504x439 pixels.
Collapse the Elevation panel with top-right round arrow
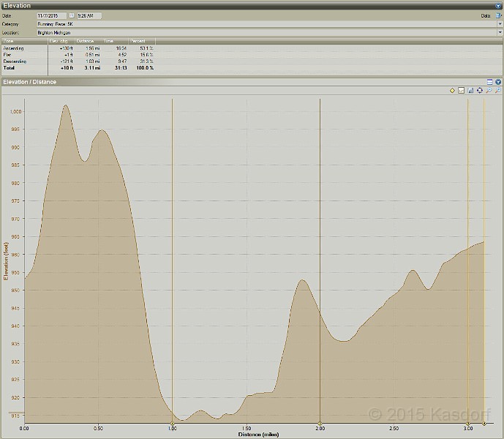click(x=498, y=5)
